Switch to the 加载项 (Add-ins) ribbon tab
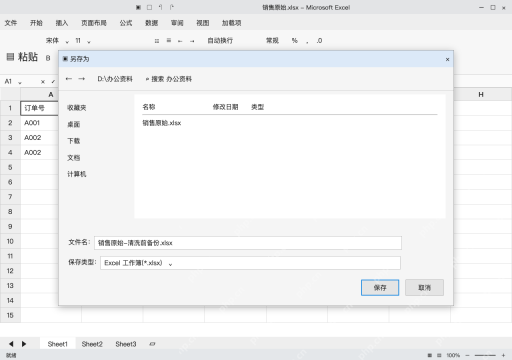 231,23
